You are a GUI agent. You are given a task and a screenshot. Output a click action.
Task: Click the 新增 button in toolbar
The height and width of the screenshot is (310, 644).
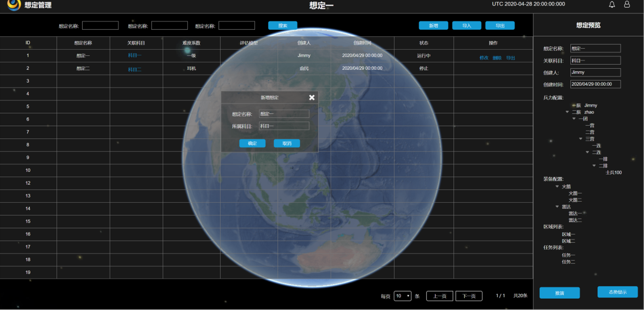click(433, 25)
